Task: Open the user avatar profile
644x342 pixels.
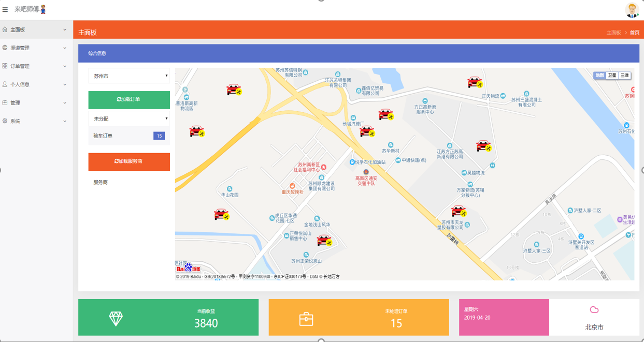Action: click(632, 10)
